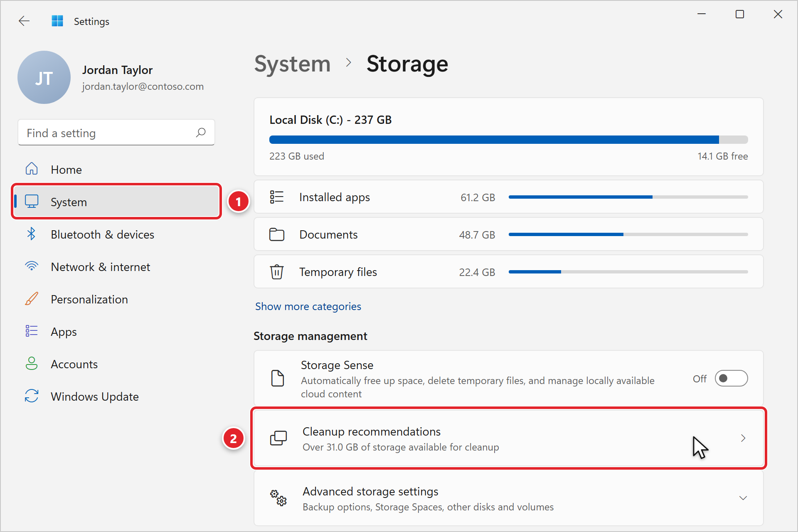The width and height of the screenshot is (798, 532).
Task: Click the Storage Sense page icon
Action: point(278,378)
